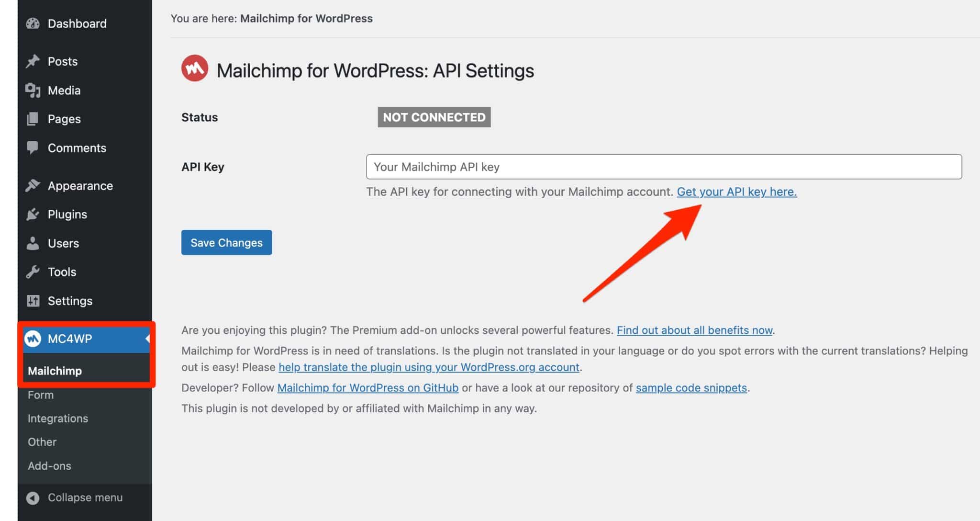Viewport: 980px width, 521px height.
Task: Open the Form submenu item
Action: coord(41,395)
